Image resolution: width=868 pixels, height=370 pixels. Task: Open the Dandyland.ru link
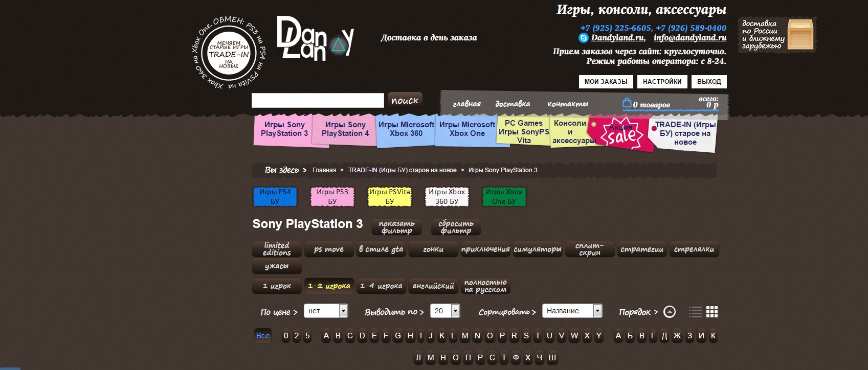click(x=618, y=38)
